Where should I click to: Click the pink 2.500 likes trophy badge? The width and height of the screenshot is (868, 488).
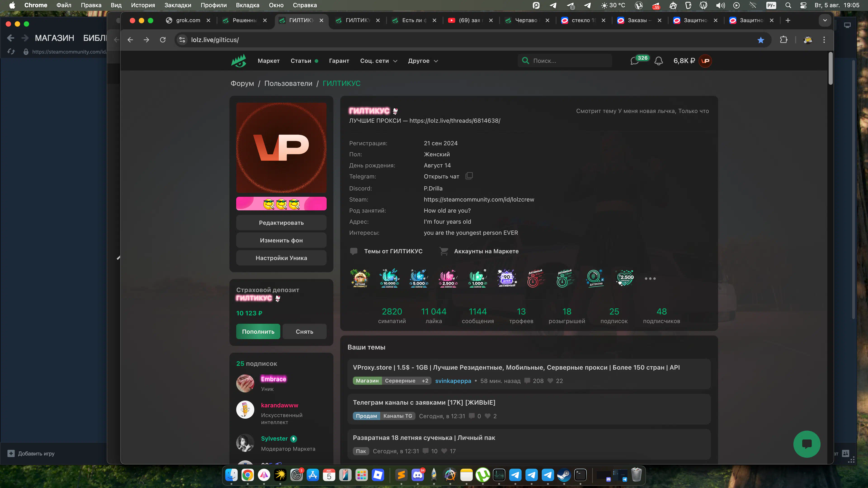point(448,278)
